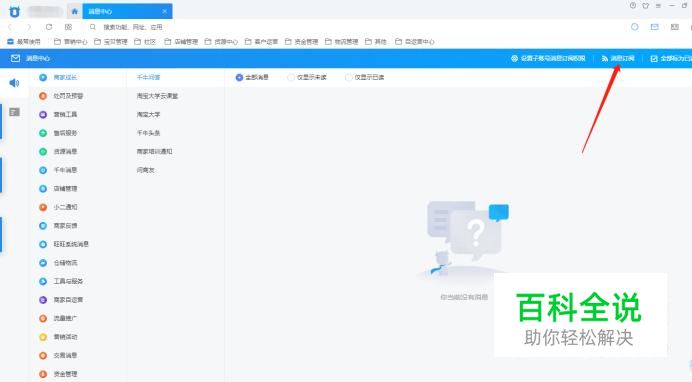The width and height of the screenshot is (692, 382).
Task: Select the list icon in the left rail
Action: tap(15, 112)
